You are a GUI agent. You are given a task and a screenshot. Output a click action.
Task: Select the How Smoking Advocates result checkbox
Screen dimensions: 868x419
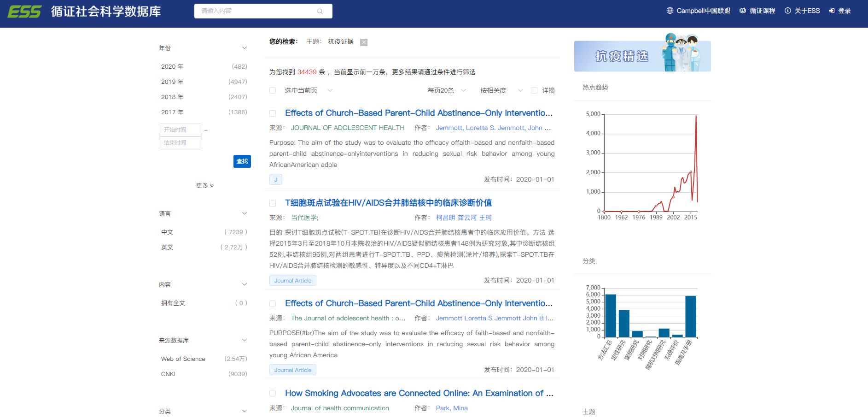tap(273, 393)
